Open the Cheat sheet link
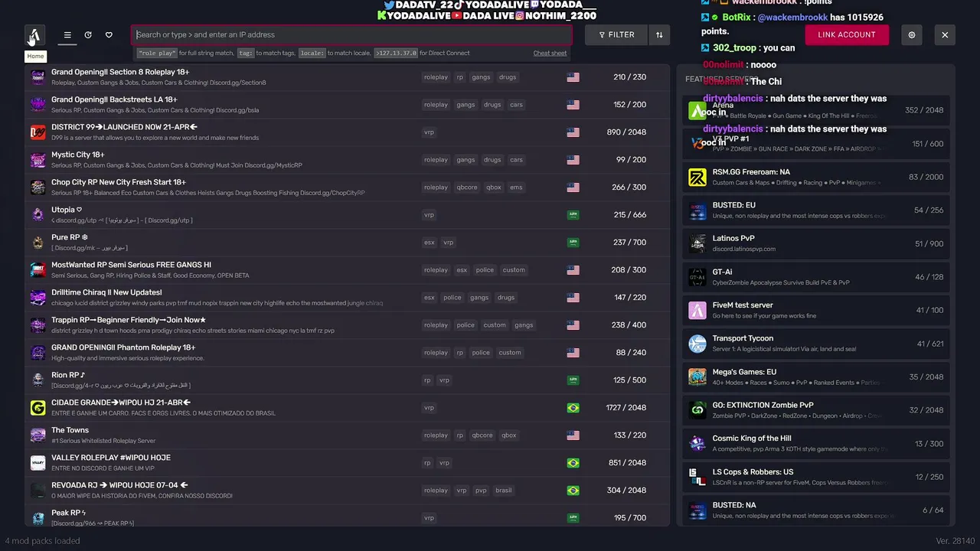The image size is (980, 551). [x=550, y=54]
